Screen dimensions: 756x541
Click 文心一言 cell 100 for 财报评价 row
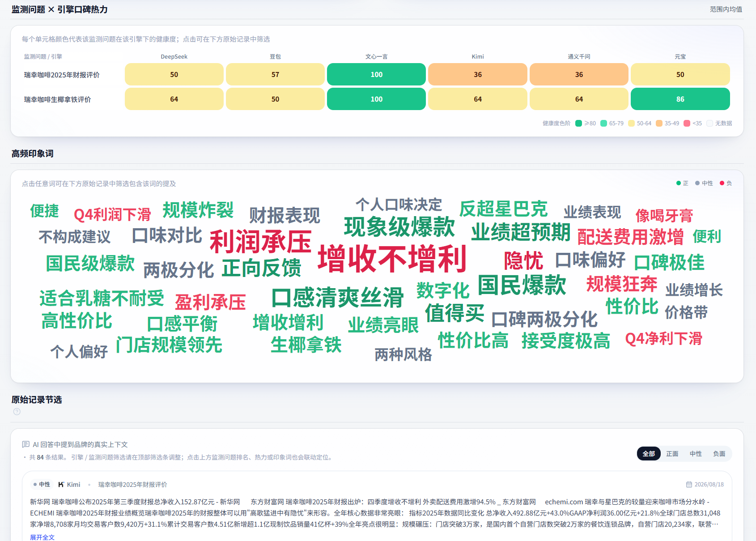click(376, 74)
